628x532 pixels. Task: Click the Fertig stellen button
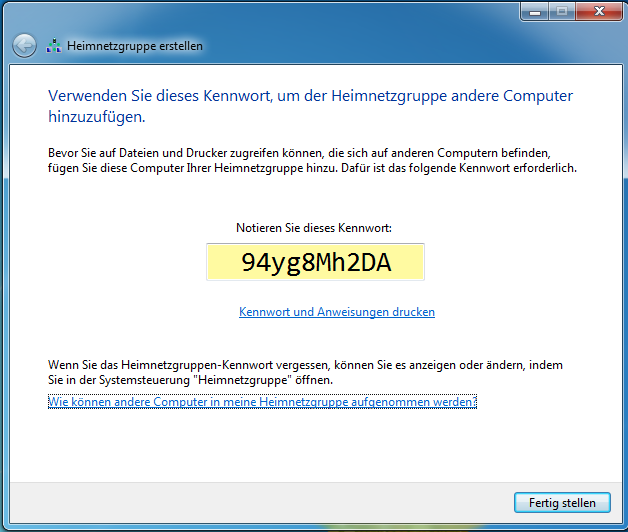click(x=562, y=502)
